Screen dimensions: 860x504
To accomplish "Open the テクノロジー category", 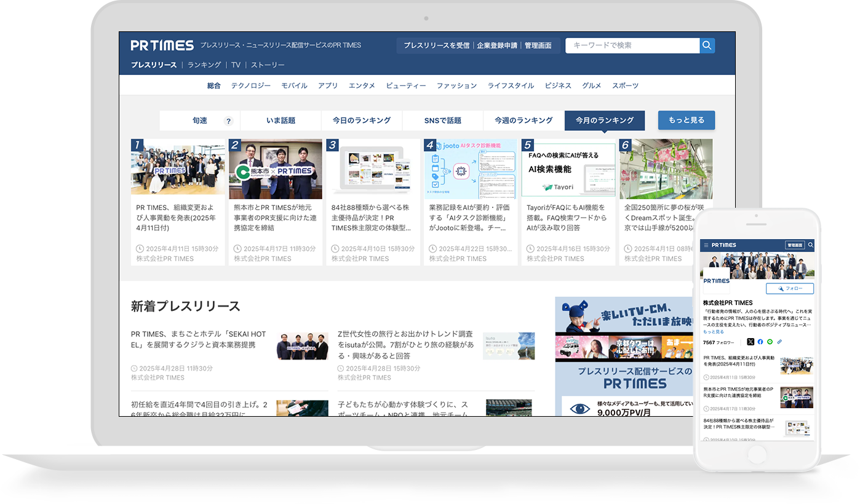I will (251, 85).
